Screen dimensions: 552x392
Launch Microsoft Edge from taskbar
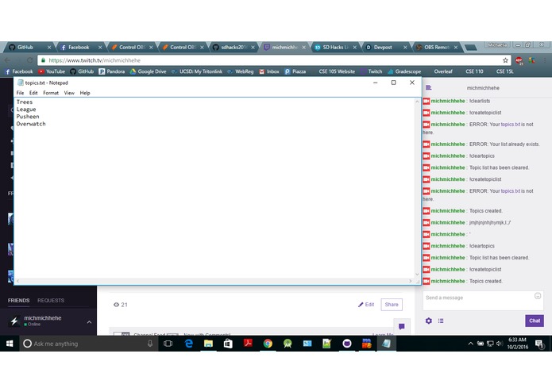[189, 344]
